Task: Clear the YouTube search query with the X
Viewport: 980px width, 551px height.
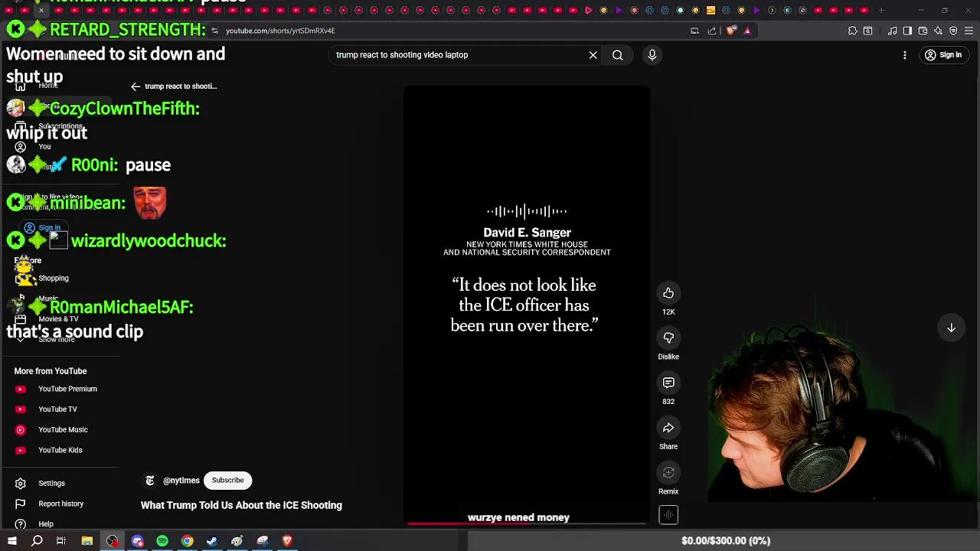Action: [593, 55]
